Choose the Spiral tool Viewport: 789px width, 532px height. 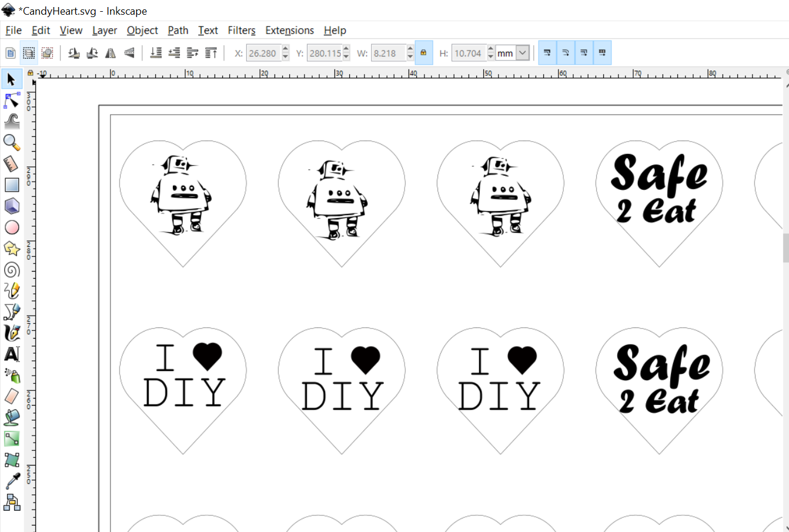(x=12, y=270)
